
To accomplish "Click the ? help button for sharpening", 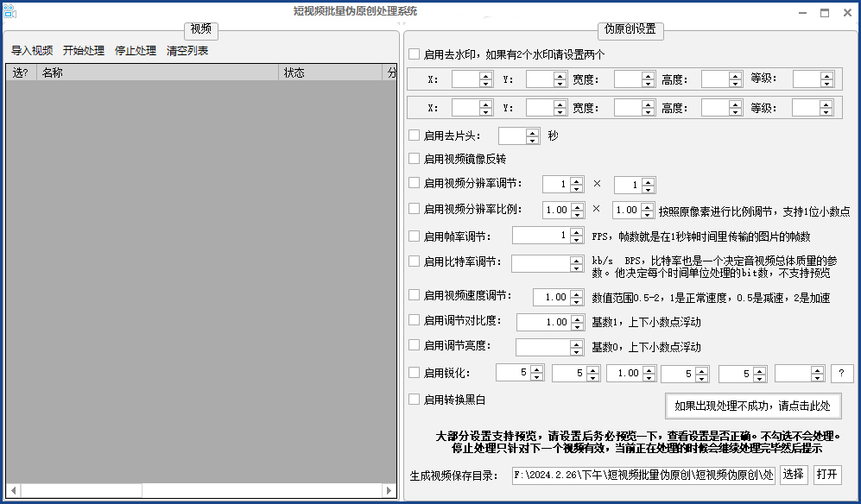I will [842, 374].
